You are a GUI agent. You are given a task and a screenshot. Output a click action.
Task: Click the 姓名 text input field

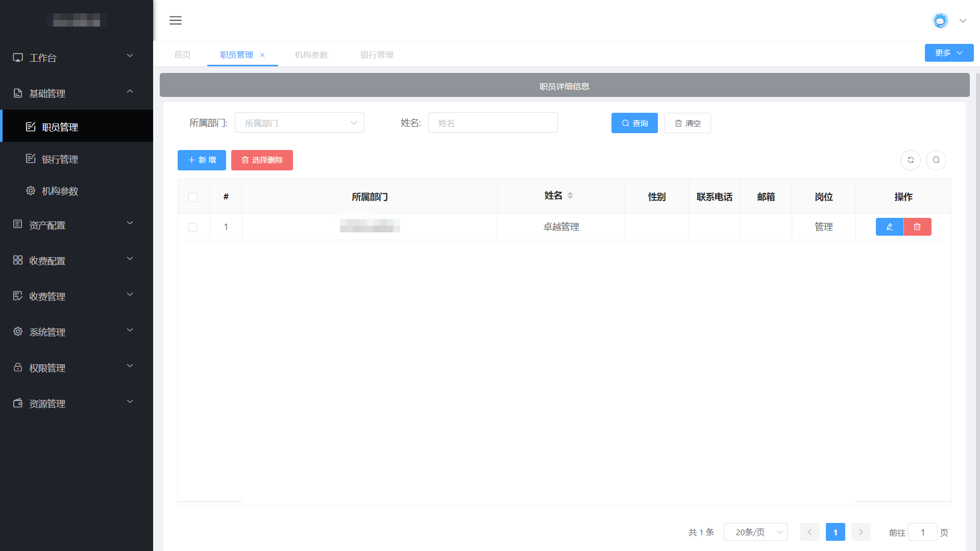(x=493, y=123)
